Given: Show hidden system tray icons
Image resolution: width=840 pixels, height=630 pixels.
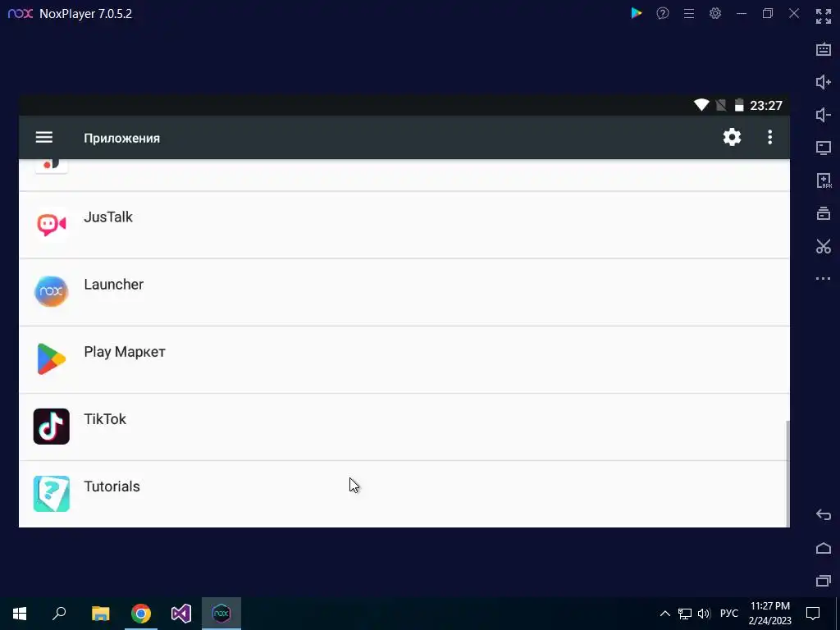Looking at the screenshot, I should tap(664, 614).
